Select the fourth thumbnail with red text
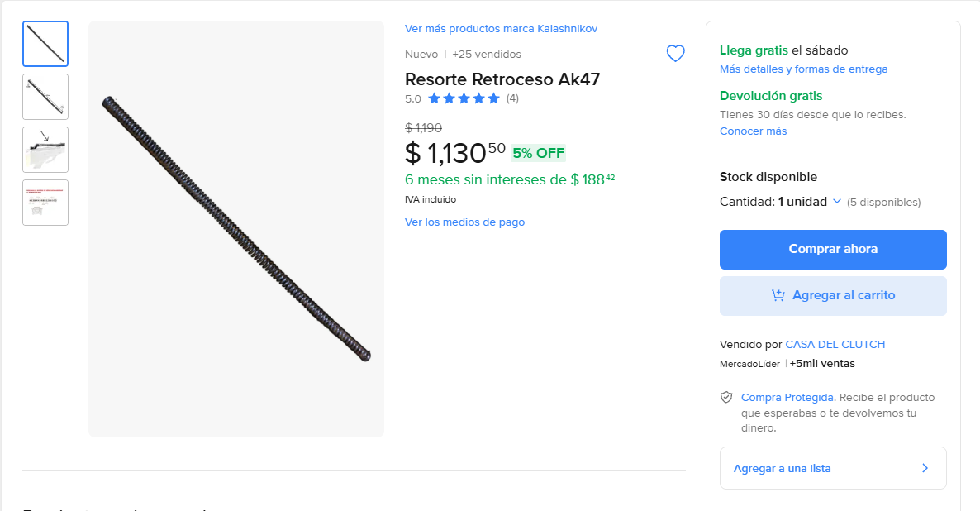 click(x=45, y=203)
